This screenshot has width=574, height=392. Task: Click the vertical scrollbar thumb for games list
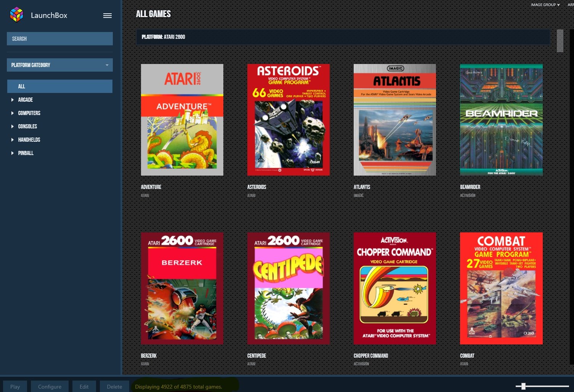[560, 41]
